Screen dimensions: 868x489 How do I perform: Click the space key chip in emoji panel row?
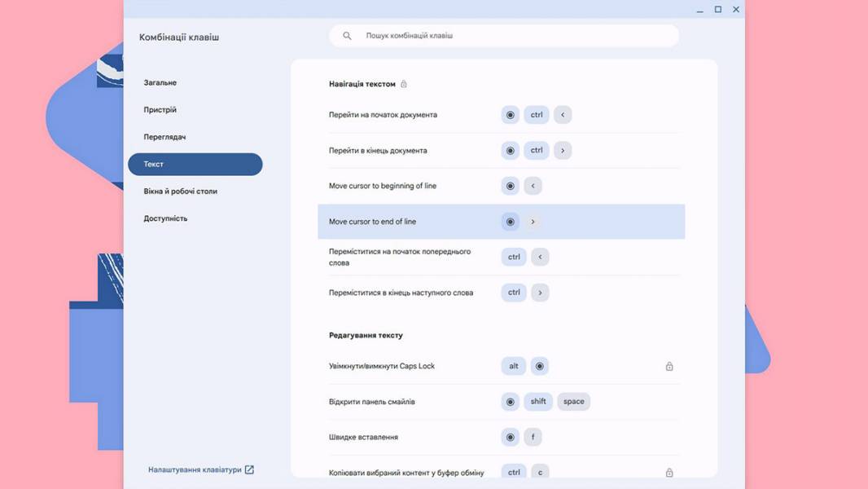(573, 402)
